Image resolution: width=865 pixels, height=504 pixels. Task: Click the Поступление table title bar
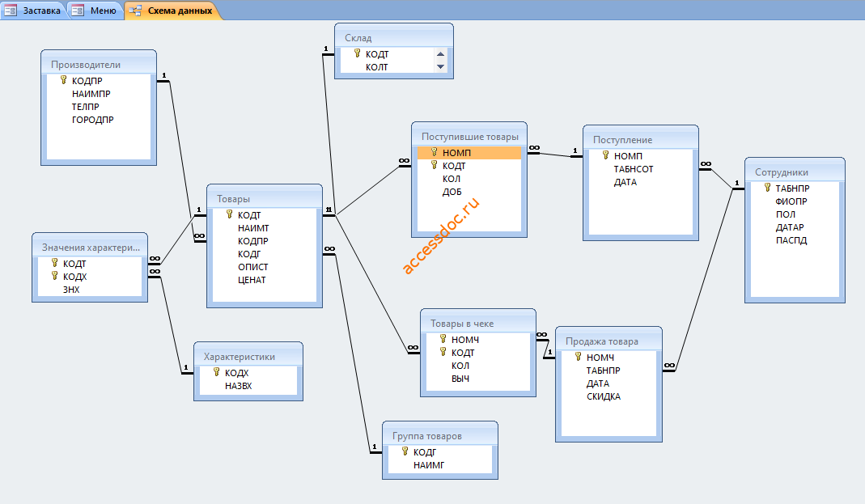[x=641, y=139]
